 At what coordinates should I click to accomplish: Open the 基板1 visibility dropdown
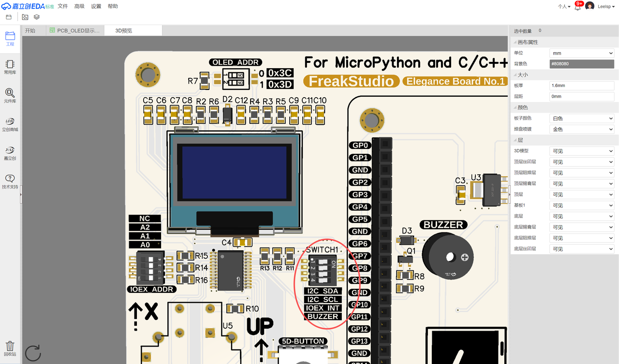(x=582, y=205)
